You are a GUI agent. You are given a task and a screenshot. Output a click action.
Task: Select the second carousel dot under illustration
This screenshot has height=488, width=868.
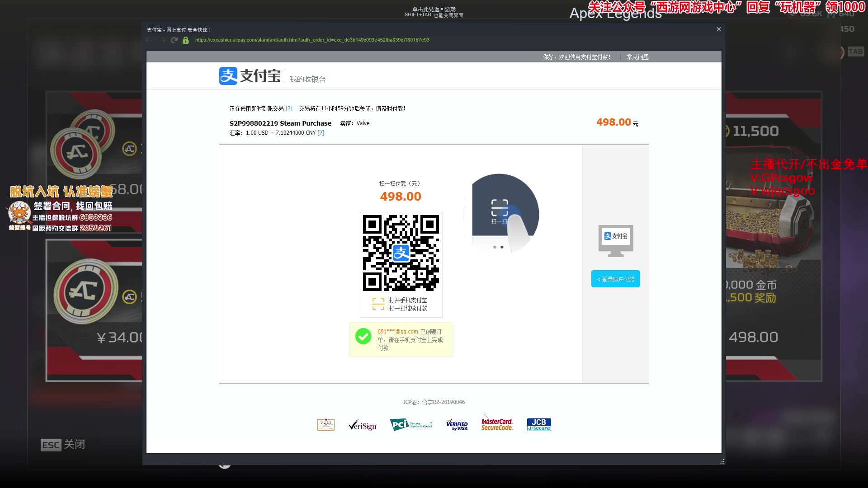click(502, 247)
